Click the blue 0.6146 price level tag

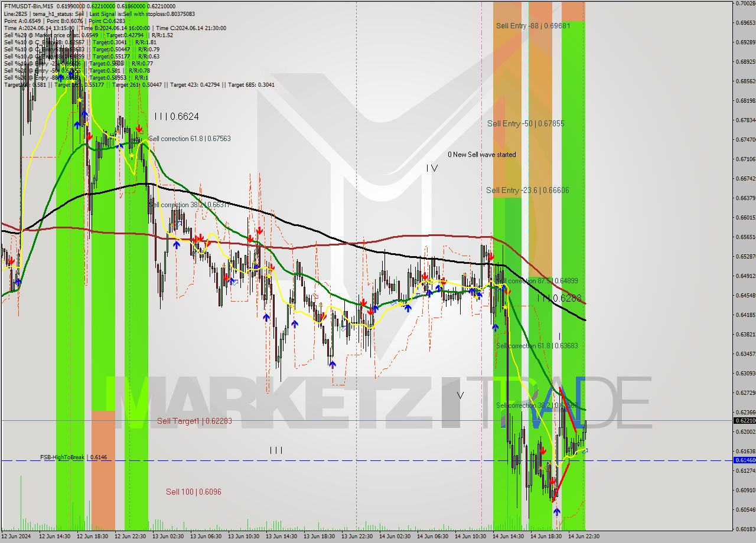[x=744, y=460]
